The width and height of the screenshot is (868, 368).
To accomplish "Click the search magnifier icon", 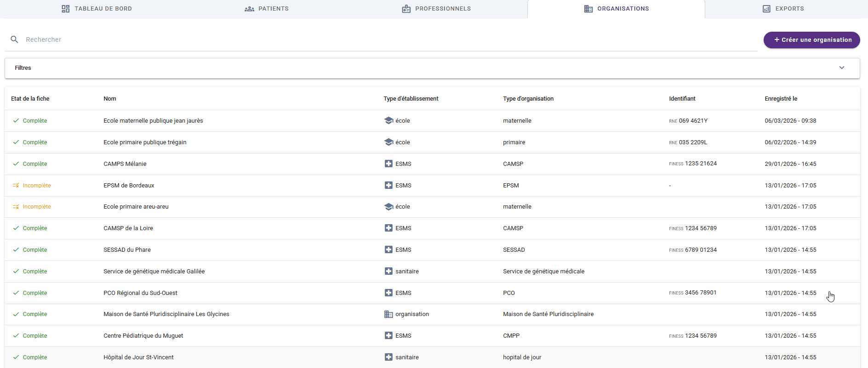I will coord(14,40).
